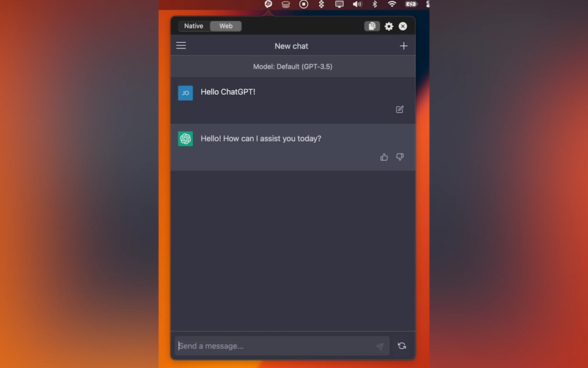
Task: Click the refresh icon beside message box
Action: tap(402, 346)
